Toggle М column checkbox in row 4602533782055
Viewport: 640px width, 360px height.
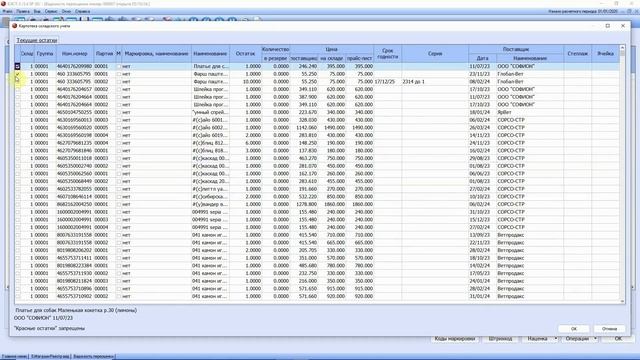tap(119, 189)
